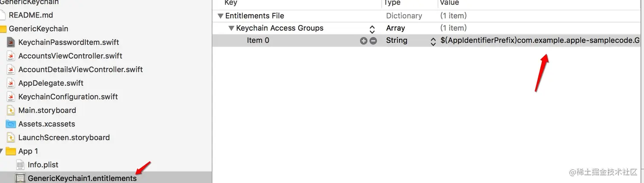Open LaunchScreen.storyboard from the navigator

pos(64,138)
